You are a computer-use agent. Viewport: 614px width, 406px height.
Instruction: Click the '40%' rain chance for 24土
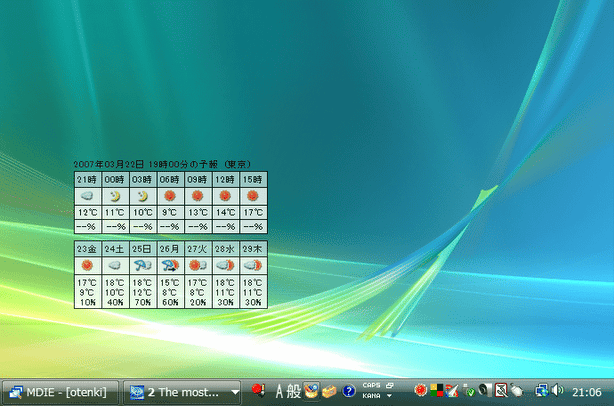[x=115, y=302]
